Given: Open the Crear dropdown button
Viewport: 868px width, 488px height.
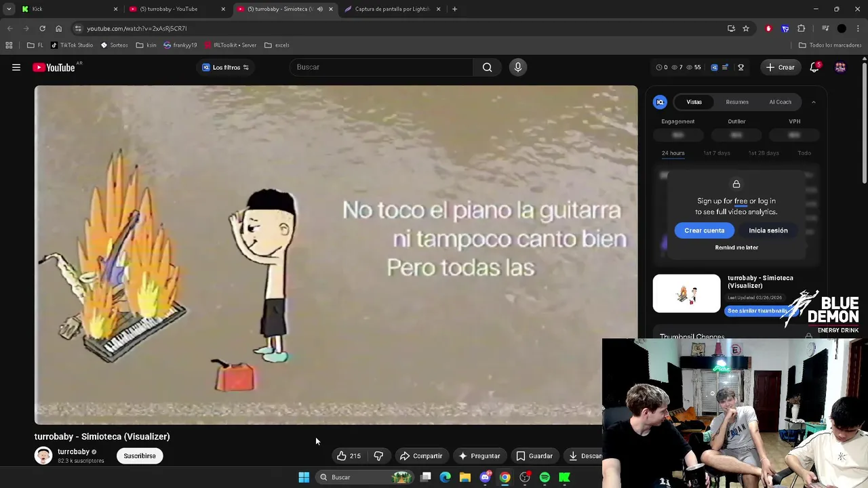Looking at the screenshot, I should click(780, 67).
